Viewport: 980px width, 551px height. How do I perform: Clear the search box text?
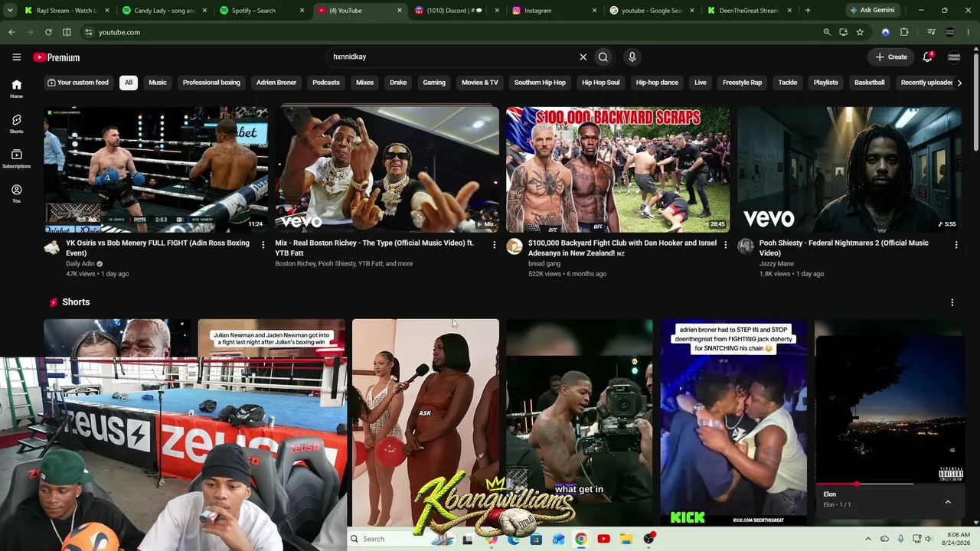point(583,57)
